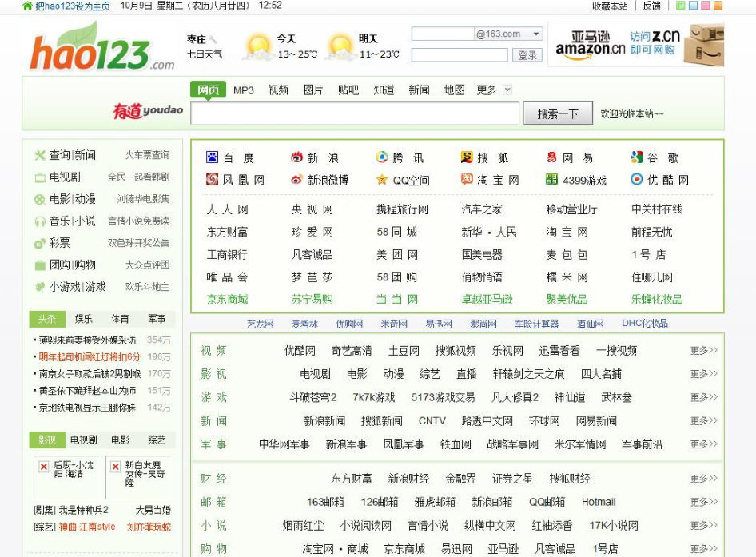Click the main youdao search input field
This screenshot has width=756, height=557.
pos(355,113)
